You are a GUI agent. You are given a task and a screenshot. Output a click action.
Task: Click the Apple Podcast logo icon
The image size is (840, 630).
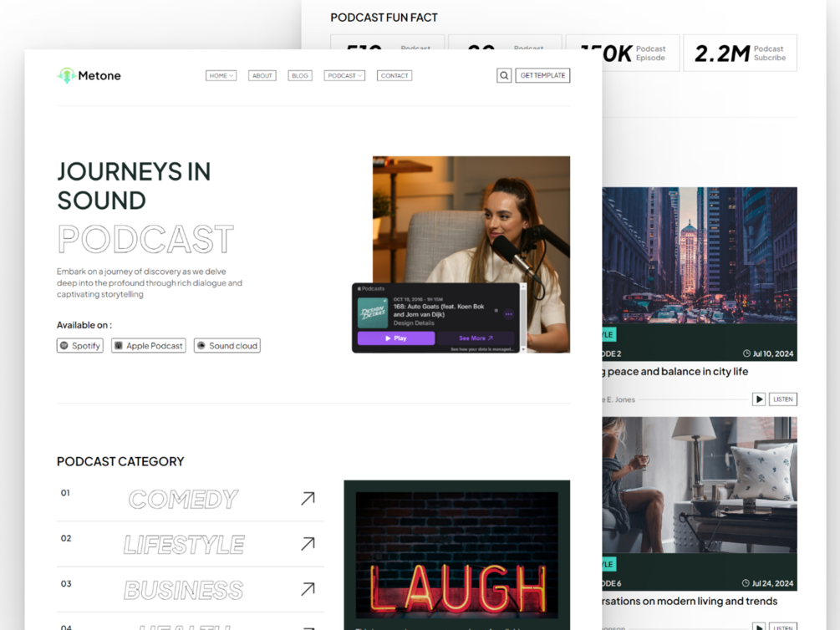point(119,346)
